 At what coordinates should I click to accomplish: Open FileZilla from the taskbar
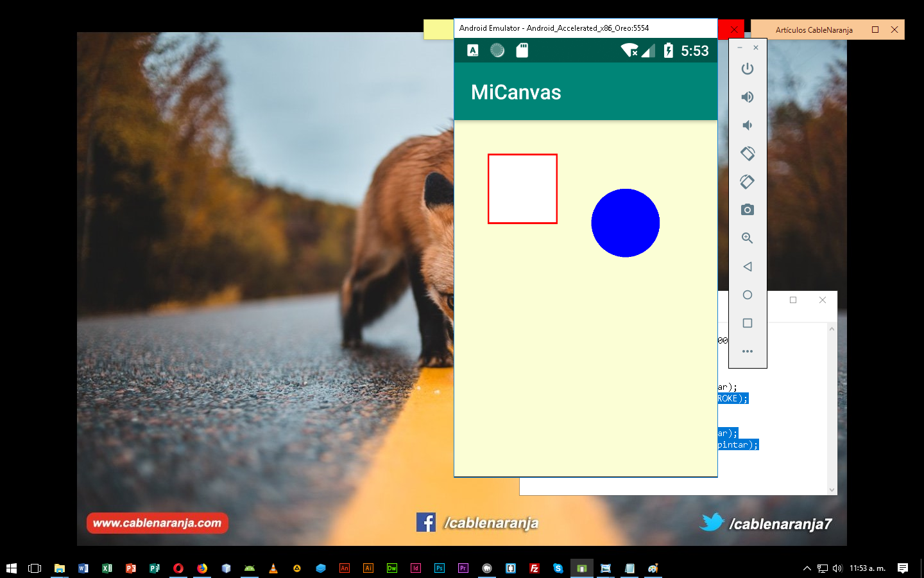click(x=534, y=568)
